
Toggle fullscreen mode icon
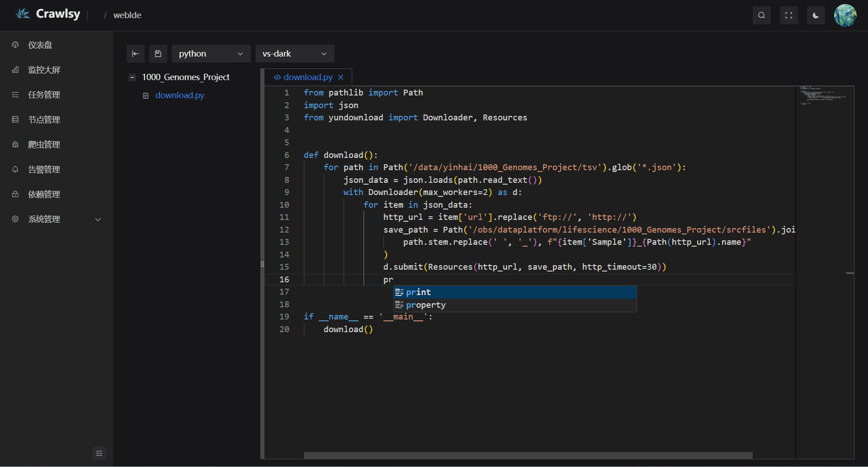[788, 15]
